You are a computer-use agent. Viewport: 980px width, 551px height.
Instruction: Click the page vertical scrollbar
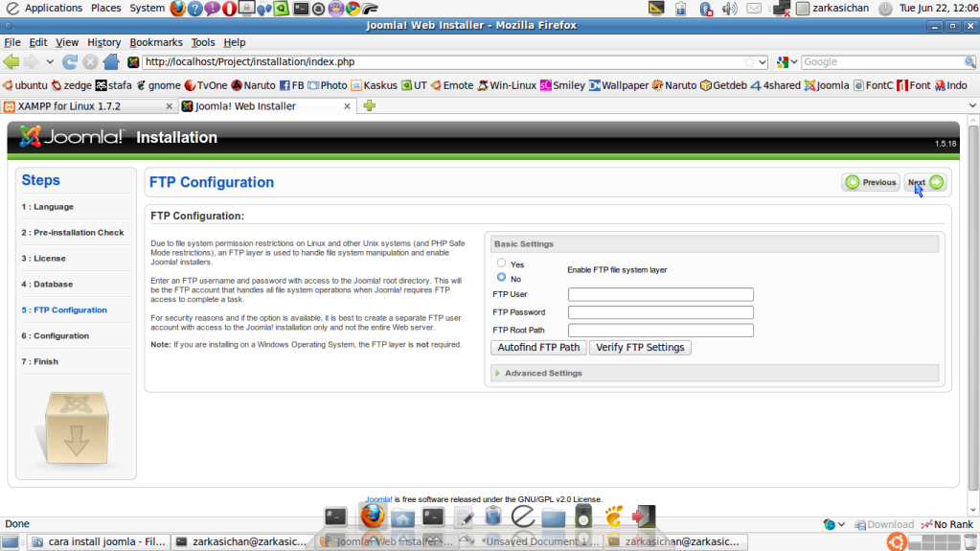[x=973, y=310]
